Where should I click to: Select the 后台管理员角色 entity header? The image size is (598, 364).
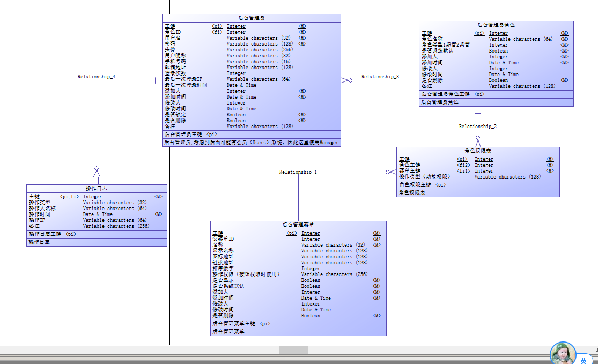496,25
